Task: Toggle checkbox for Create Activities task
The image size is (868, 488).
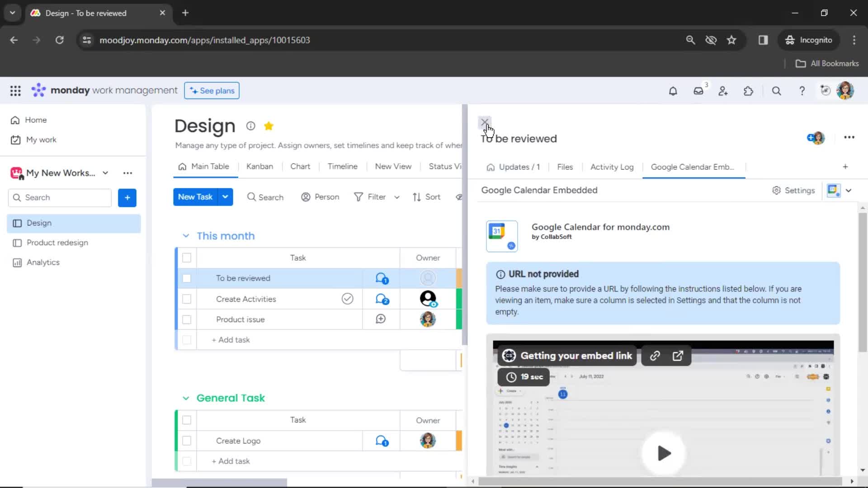Action: [x=186, y=299]
